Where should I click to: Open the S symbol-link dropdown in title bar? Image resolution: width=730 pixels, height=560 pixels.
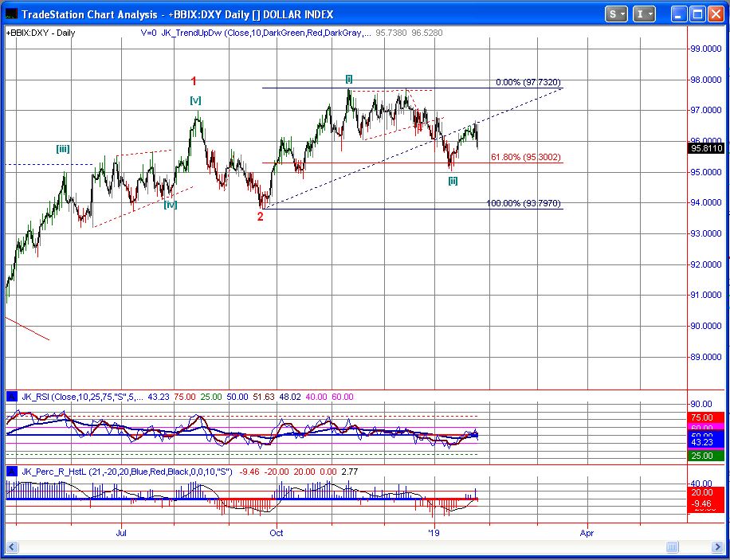click(616, 14)
